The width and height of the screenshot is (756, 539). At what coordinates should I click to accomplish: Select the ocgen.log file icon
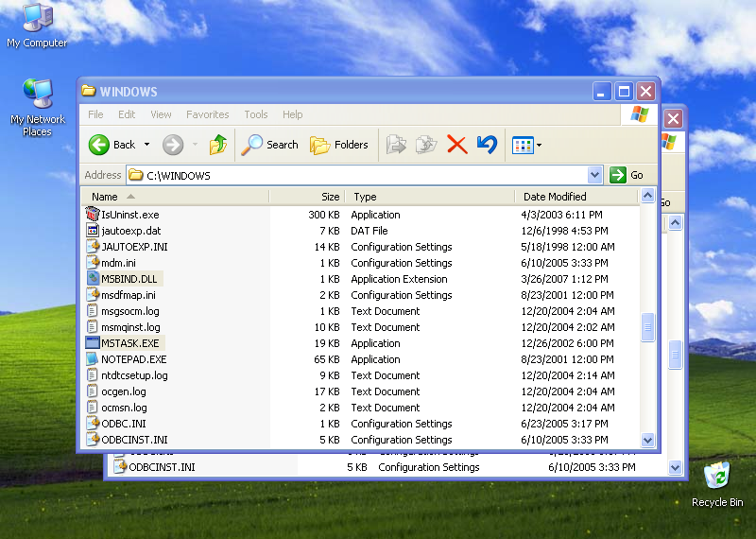point(92,391)
